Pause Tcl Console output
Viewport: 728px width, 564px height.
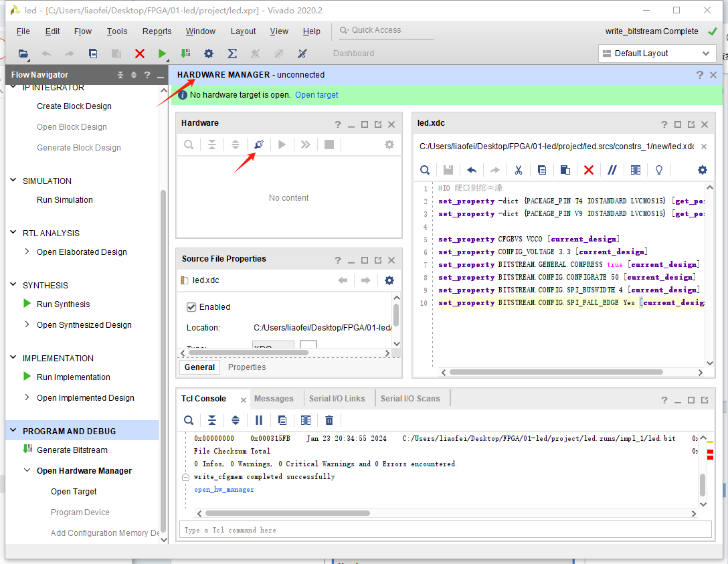click(x=258, y=420)
